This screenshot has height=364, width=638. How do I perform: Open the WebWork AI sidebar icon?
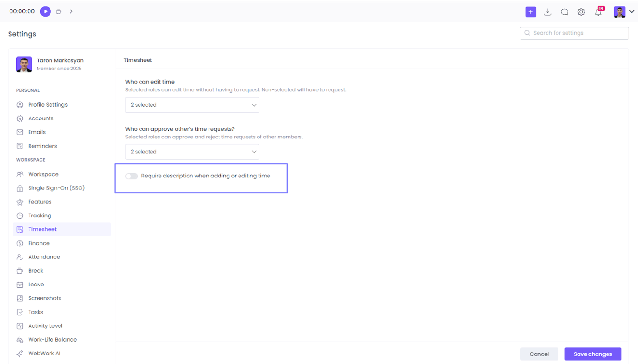[x=20, y=353]
